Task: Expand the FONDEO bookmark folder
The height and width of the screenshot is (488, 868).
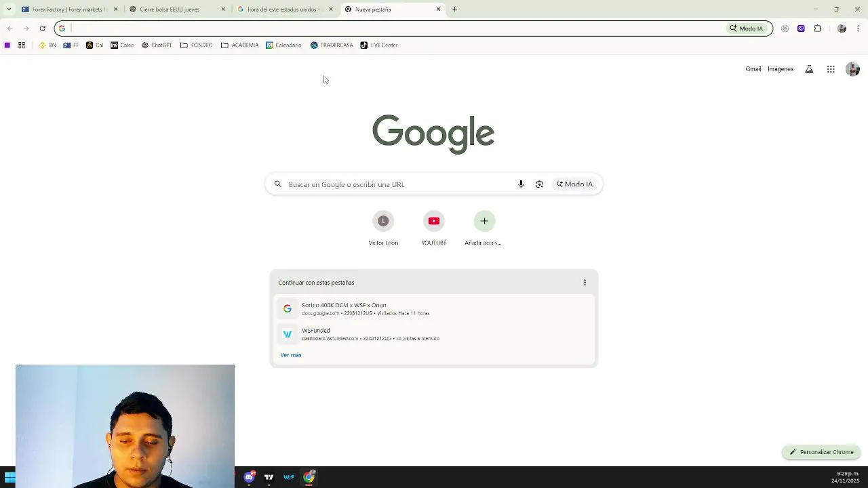Action: 197,45
